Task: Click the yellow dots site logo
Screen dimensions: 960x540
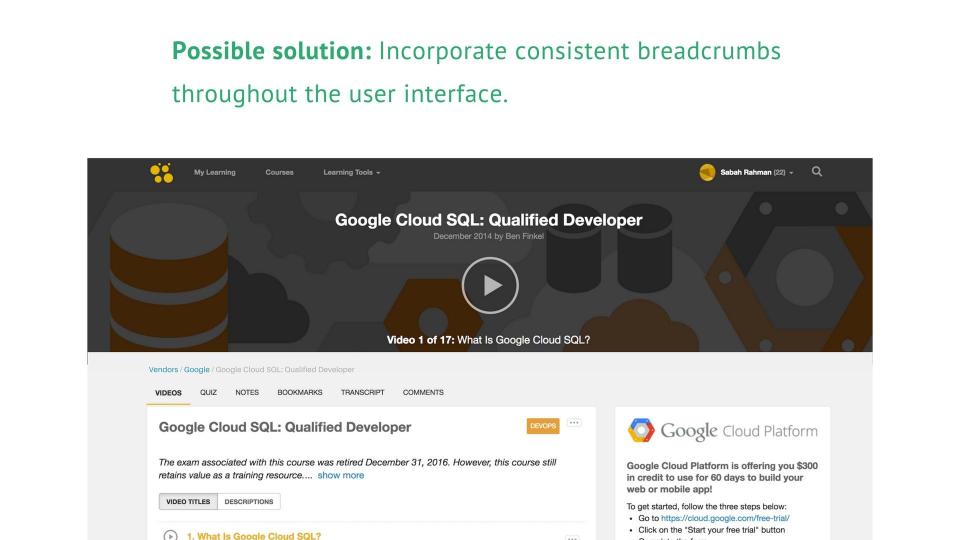Action: point(162,173)
